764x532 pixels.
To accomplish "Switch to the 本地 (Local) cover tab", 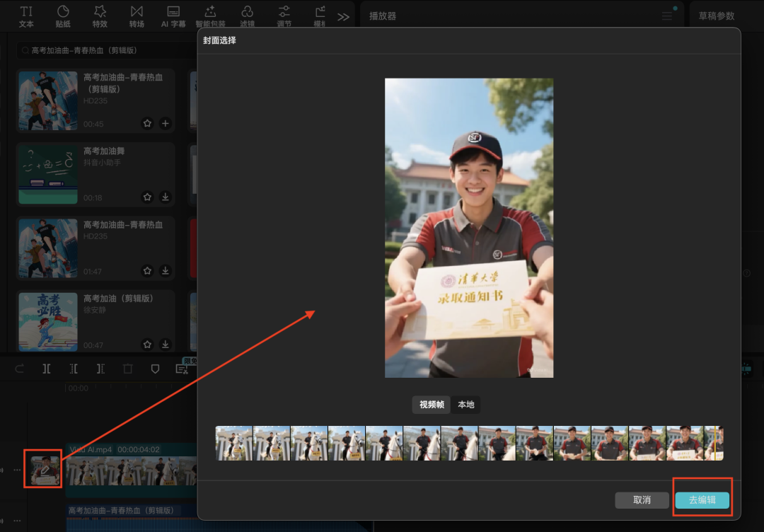I will (466, 405).
